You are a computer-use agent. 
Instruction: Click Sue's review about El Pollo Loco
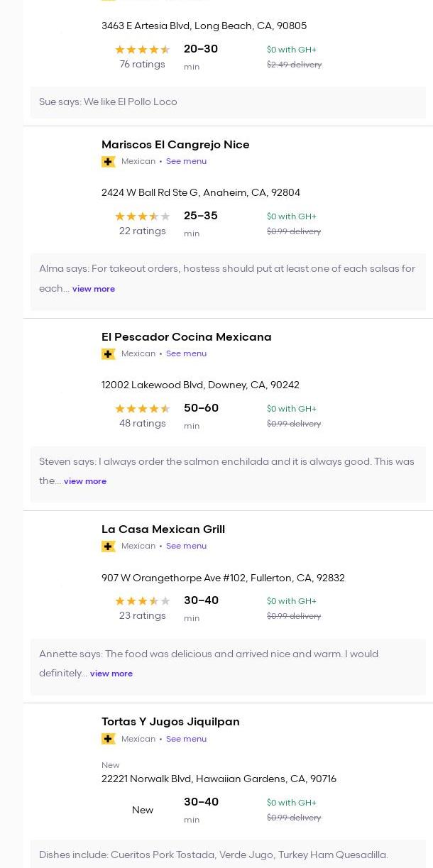(108, 102)
